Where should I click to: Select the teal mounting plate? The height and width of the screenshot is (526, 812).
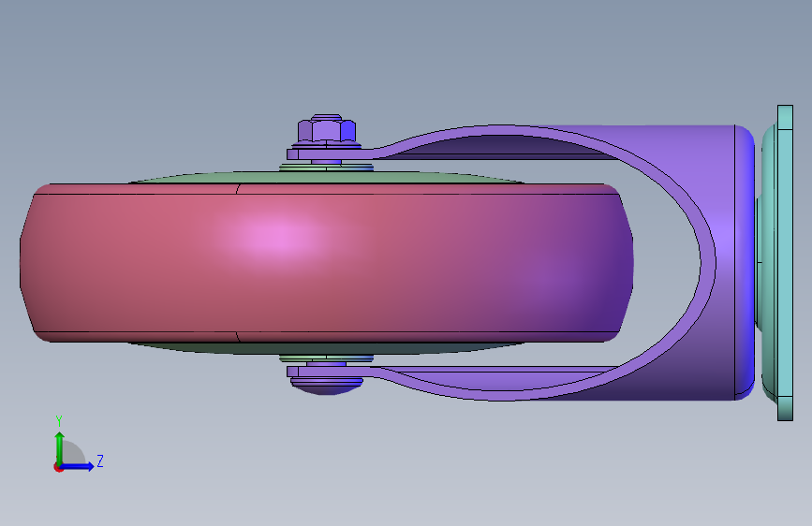(x=785, y=262)
